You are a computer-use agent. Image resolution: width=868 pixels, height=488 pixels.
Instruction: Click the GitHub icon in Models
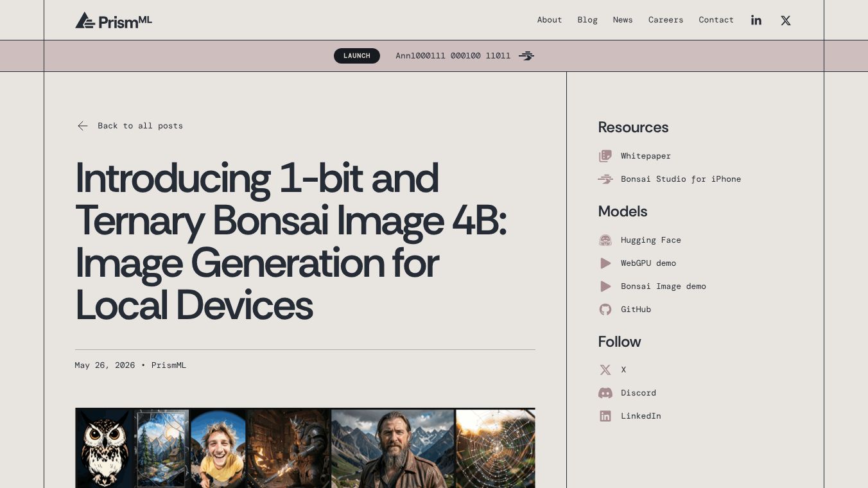tap(605, 309)
